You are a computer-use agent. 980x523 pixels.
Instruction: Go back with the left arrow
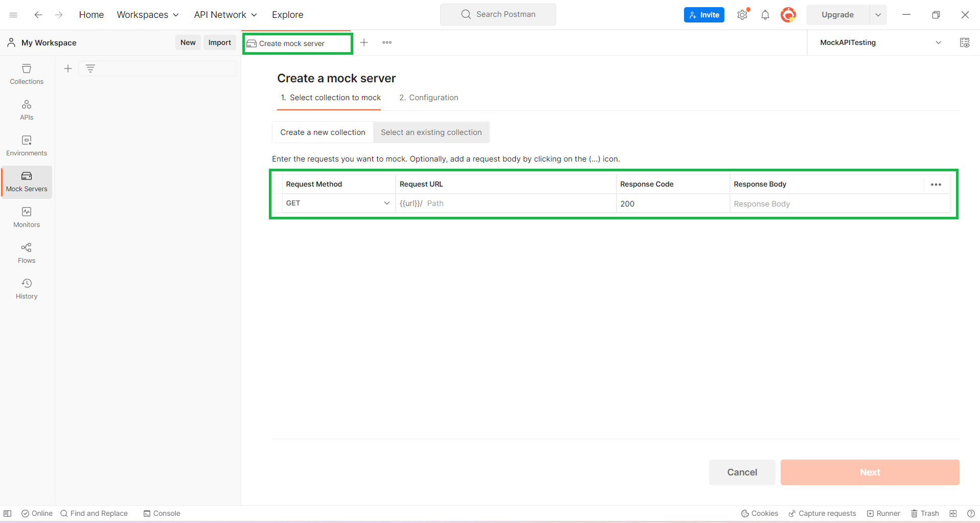[38, 15]
